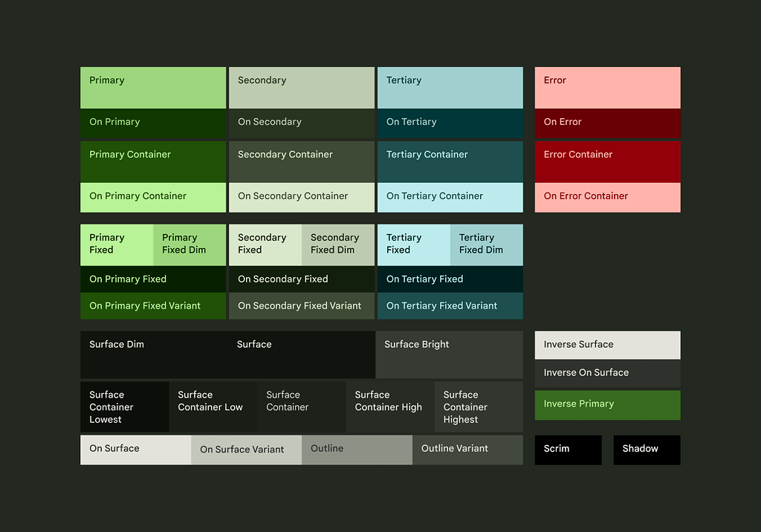Select the Primary Fixed Dim swatch
The height and width of the screenshot is (532, 761).
(x=190, y=244)
